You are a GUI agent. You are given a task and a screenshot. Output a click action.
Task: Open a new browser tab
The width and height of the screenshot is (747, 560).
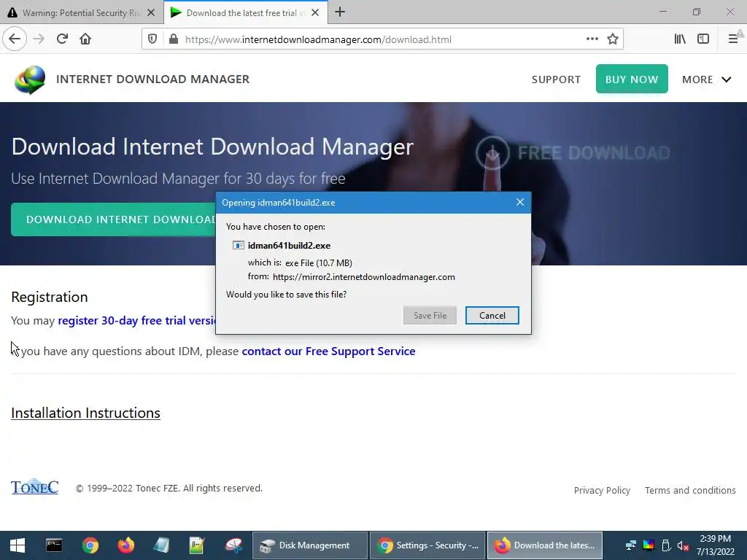340,12
